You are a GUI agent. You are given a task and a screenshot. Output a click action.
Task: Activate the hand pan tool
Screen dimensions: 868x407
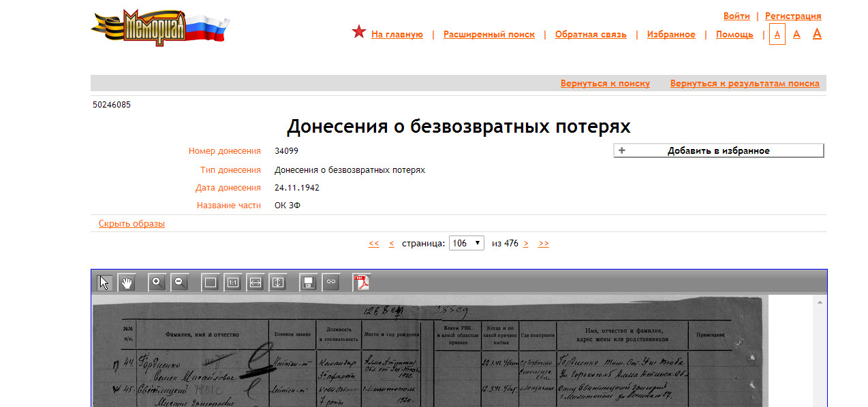tap(127, 282)
